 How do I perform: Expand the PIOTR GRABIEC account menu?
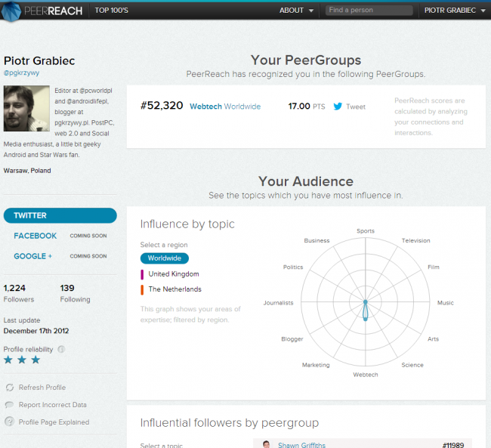coord(455,11)
